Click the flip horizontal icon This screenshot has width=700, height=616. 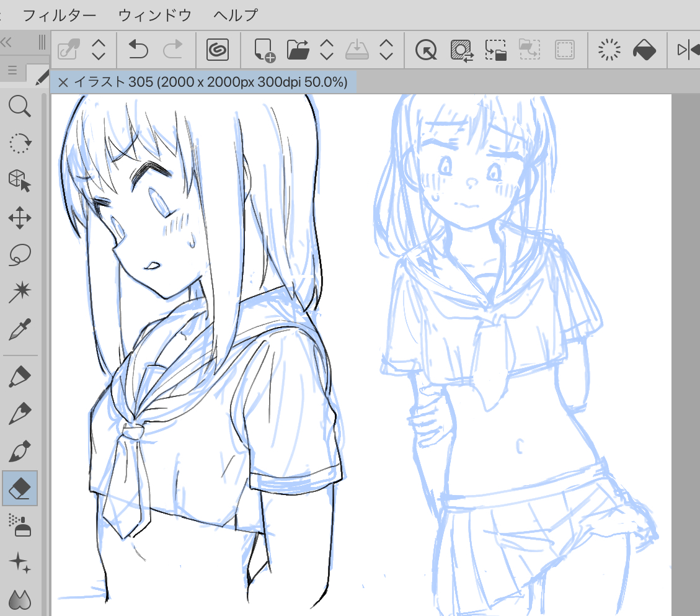point(688,50)
